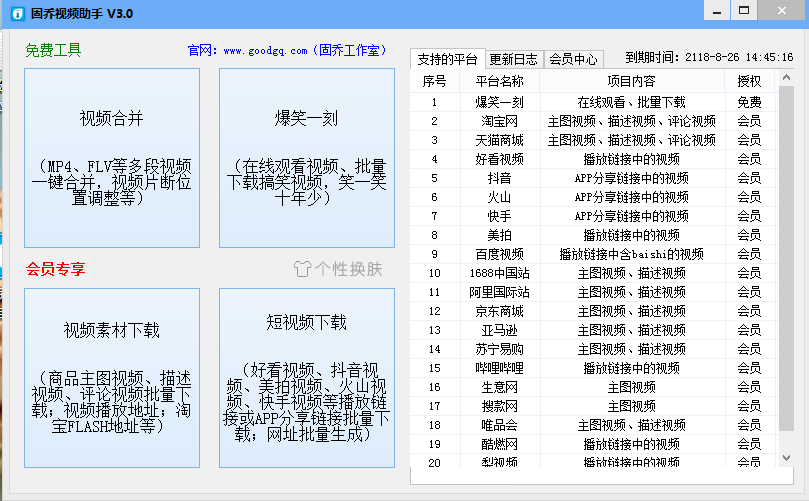Select the 抖音 platform row
The width and height of the screenshot is (809, 501).
coord(593,178)
